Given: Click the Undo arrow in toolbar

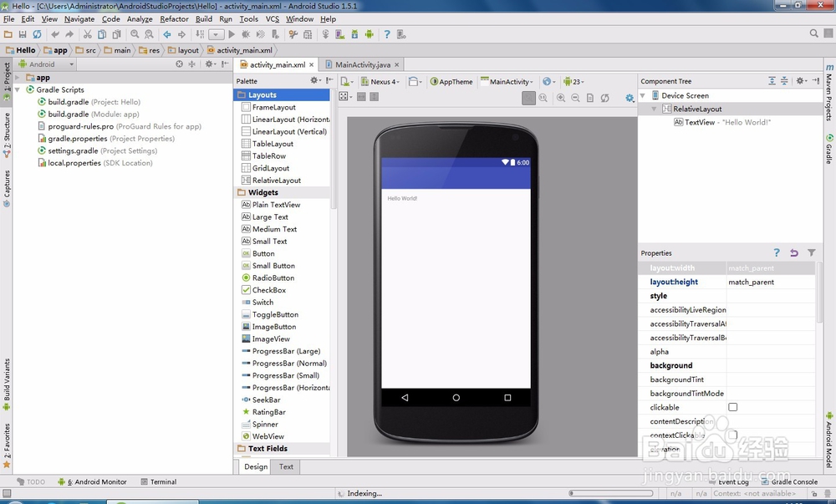Looking at the screenshot, I should [x=55, y=34].
